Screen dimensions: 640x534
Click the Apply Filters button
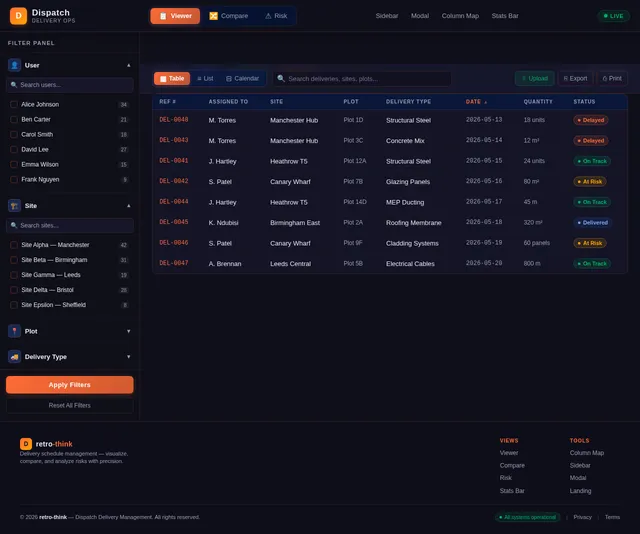(x=69, y=385)
